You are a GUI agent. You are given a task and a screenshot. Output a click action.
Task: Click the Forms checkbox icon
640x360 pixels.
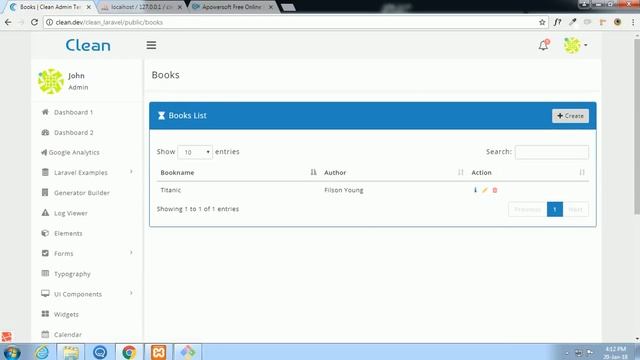click(x=45, y=253)
